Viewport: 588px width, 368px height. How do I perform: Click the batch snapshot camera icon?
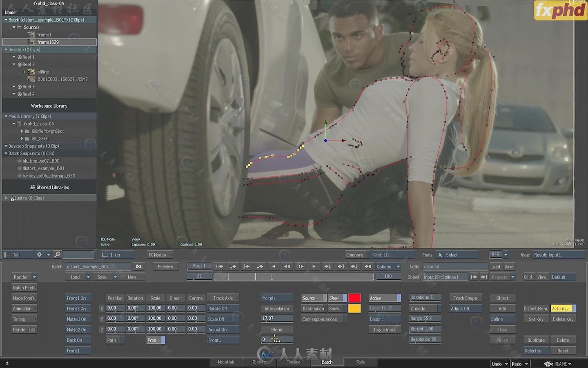coord(139,267)
